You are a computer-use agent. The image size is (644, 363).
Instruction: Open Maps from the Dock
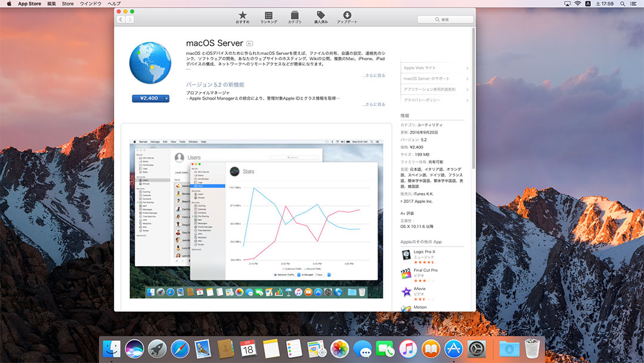[317, 349]
